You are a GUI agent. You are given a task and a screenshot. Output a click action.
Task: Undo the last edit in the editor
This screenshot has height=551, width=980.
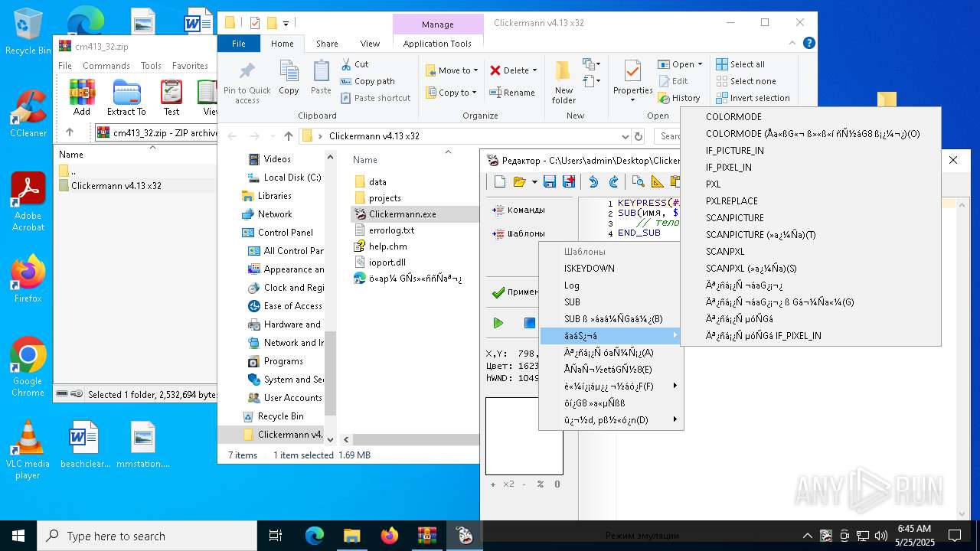point(593,181)
